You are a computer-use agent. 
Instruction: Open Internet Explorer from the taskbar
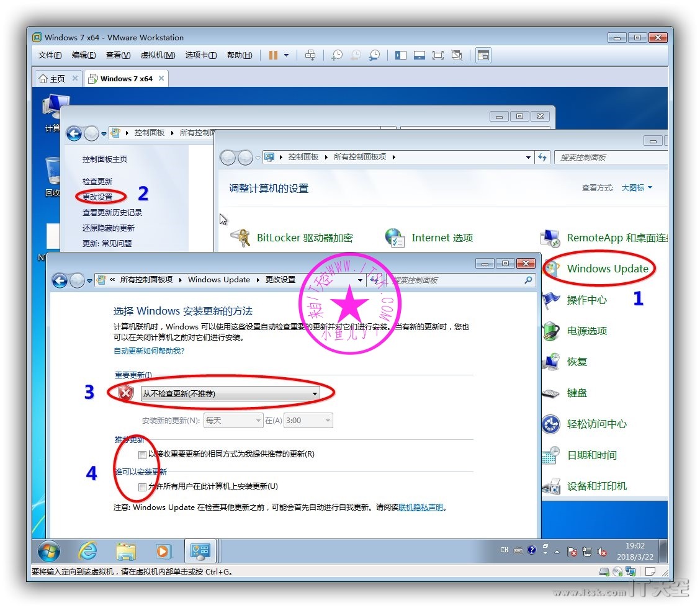pyautogui.click(x=87, y=551)
